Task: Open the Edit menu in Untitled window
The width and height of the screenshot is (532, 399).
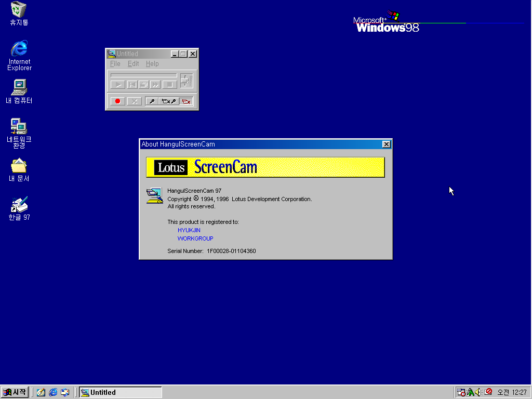Action: click(x=133, y=63)
